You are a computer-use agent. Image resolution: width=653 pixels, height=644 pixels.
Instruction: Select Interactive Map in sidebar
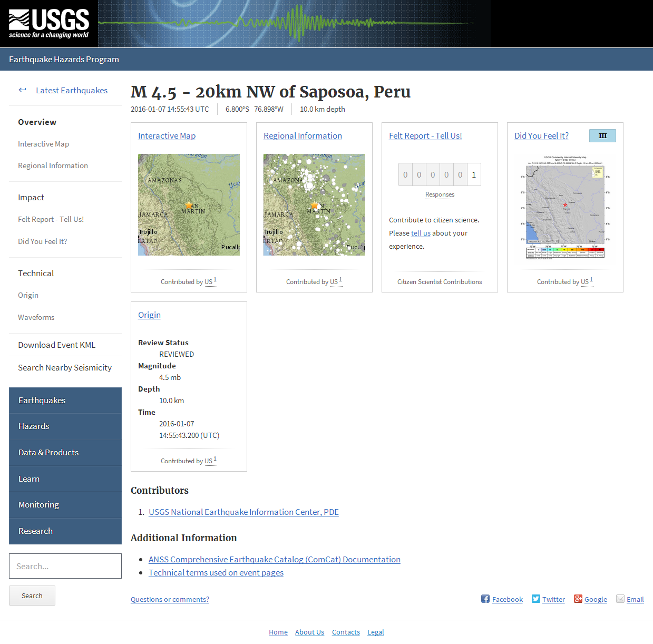point(43,144)
